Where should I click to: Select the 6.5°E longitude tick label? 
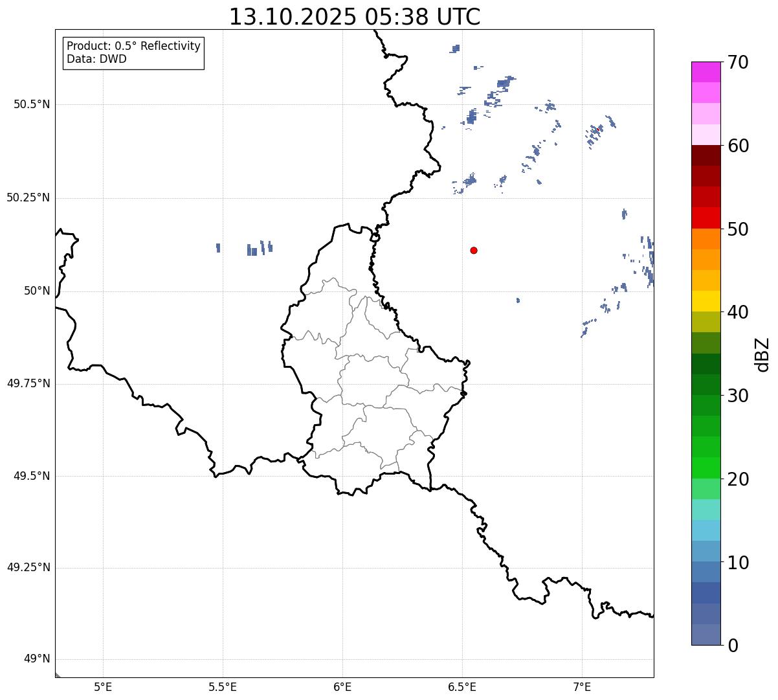[x=462, y=686]
